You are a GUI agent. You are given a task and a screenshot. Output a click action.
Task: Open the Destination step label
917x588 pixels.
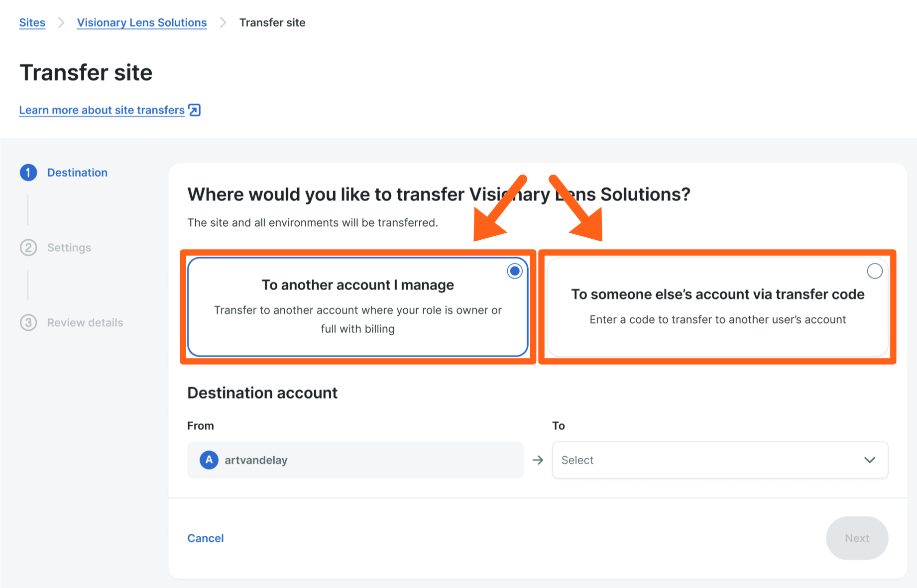click(x=77, y=173)
